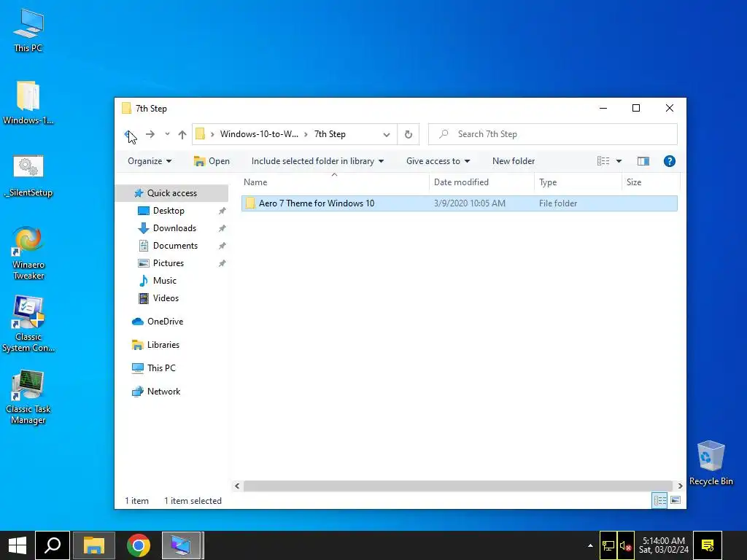The image size is (747, 560).
Task: Switch to details view in status bar
Action: click(x=659, y=500)
